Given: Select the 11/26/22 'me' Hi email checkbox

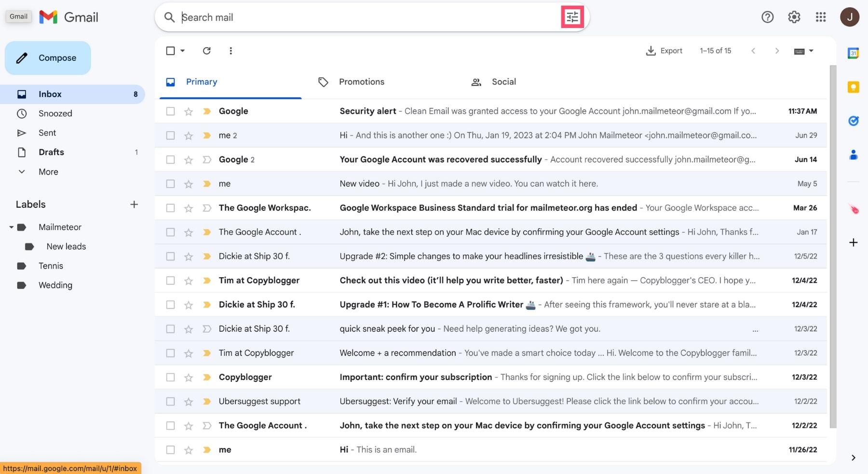Looking at the screenshot, I should 170,450.
